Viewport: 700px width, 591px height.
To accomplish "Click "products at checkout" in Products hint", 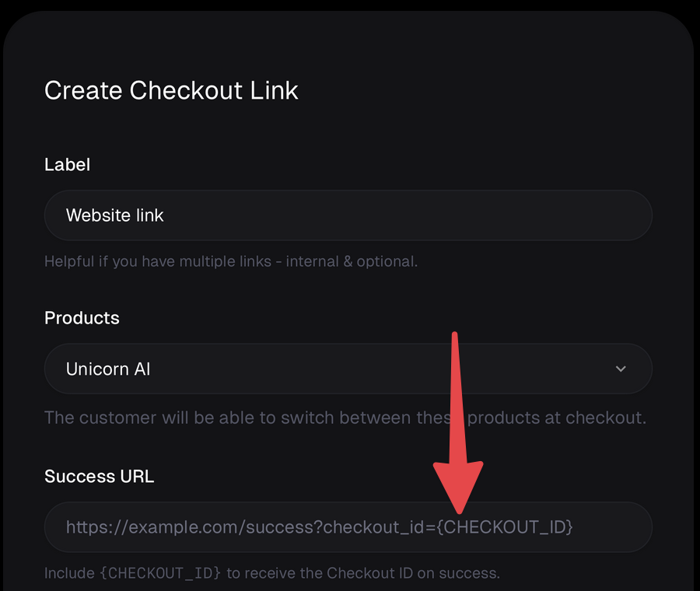I will [557, 418].
